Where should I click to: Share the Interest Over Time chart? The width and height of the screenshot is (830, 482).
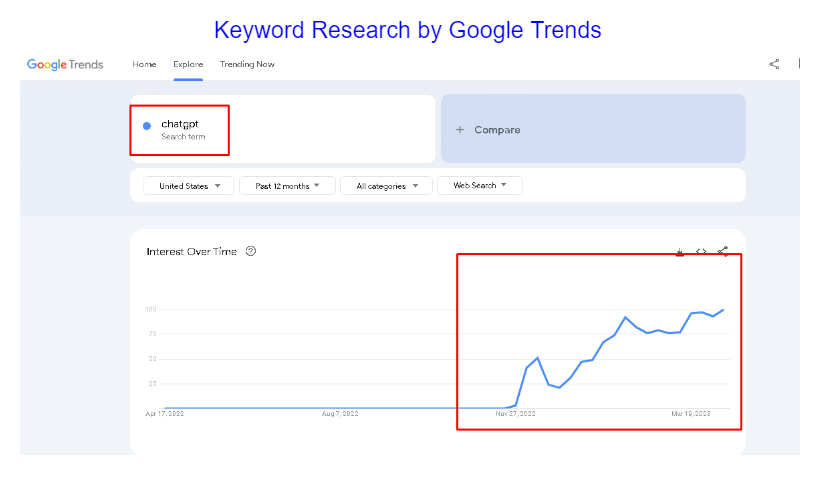point(723,252)
